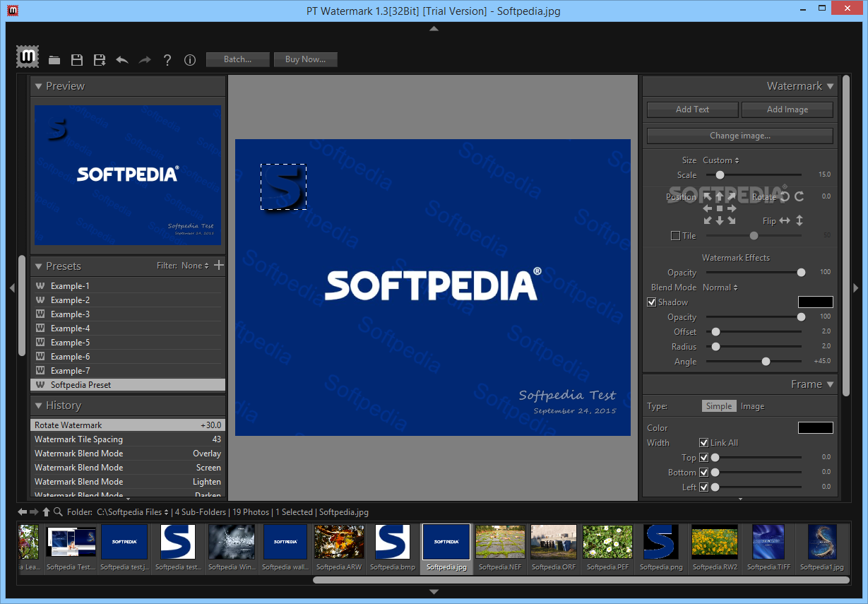Toggle the Left frame width checkbox
This screenshot has width=868, height=604.
[703, 487]
